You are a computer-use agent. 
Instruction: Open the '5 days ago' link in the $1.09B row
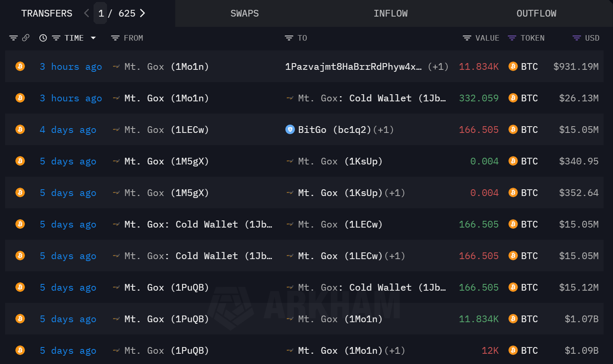(68, 351)
